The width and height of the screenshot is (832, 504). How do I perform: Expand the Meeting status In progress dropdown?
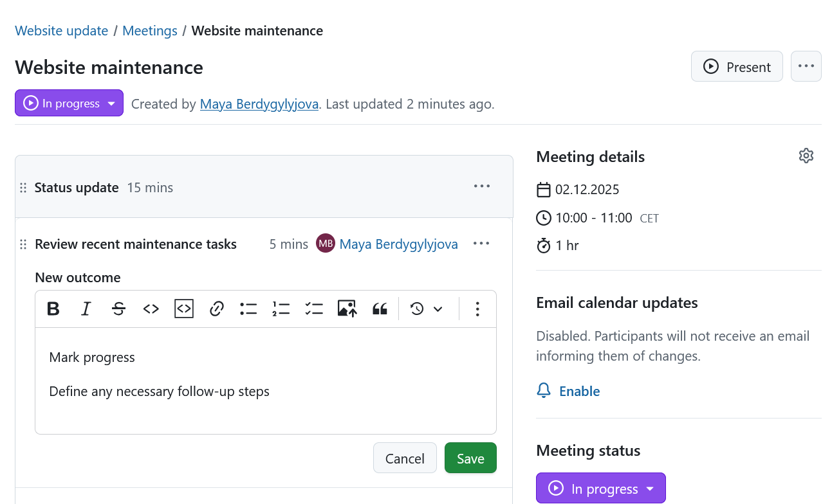click(x=600, y=489)
